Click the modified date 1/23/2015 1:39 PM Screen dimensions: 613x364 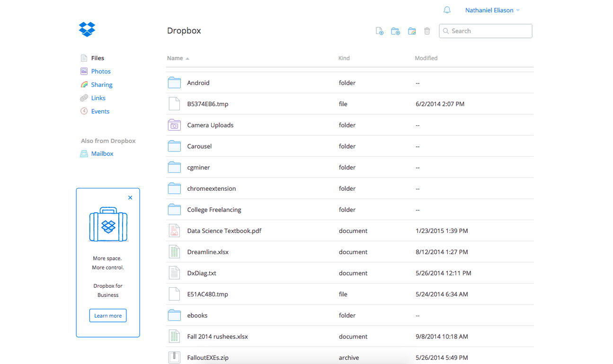442,231
